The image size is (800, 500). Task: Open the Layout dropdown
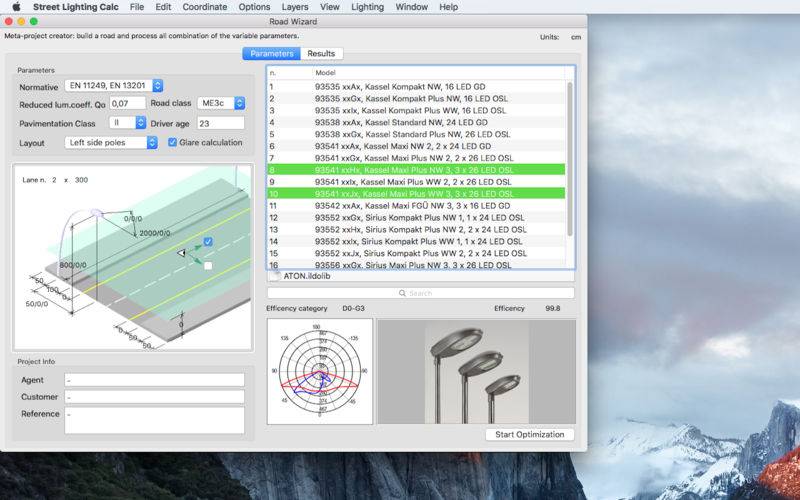(111, 143)
